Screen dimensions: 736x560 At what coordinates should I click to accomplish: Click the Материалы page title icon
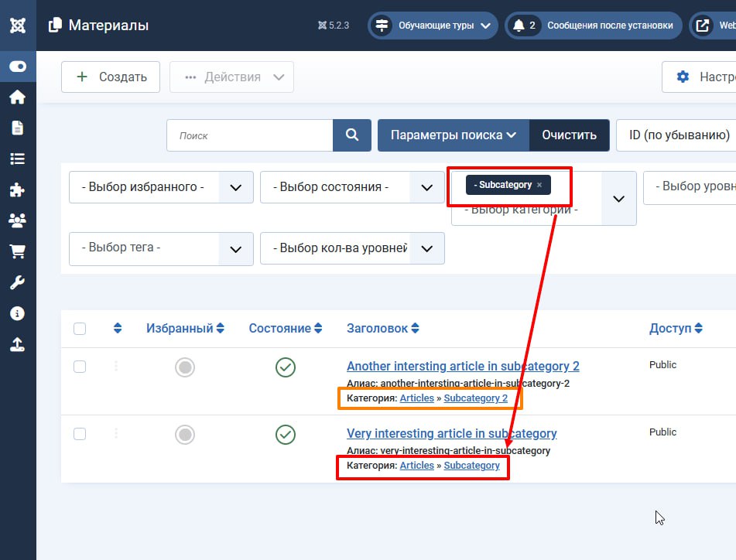[x=55, y=26]
